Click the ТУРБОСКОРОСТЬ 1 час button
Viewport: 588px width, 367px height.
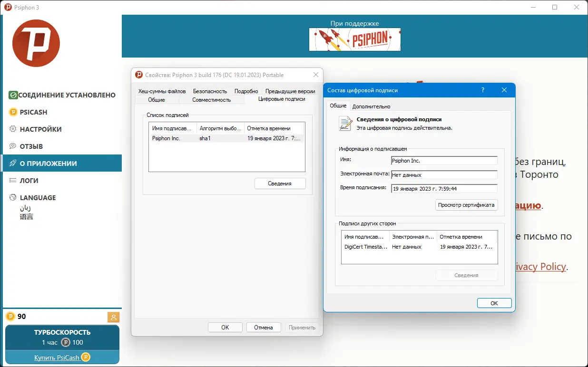click(62, 338)
